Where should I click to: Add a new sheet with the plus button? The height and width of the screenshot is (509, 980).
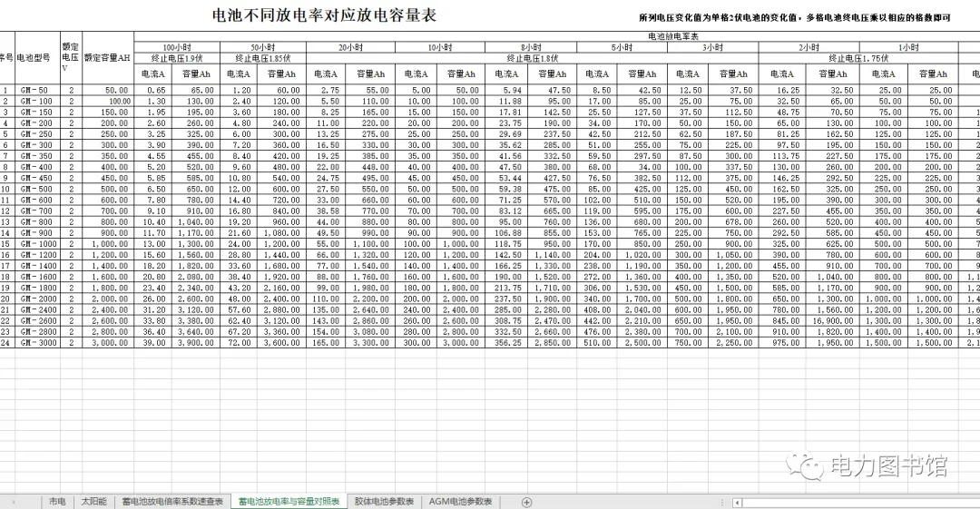(x=527, y=502)
